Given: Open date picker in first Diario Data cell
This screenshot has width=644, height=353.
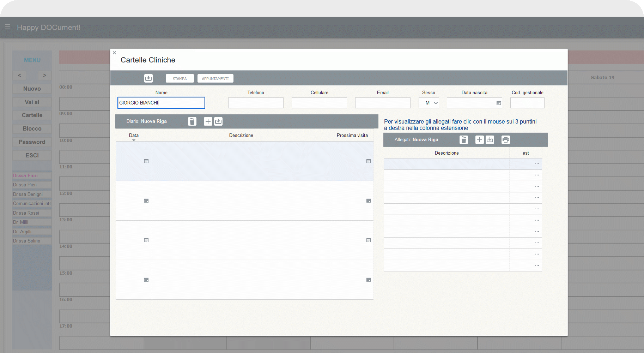Looking at the screenshot, I should [x=146, y=161].
